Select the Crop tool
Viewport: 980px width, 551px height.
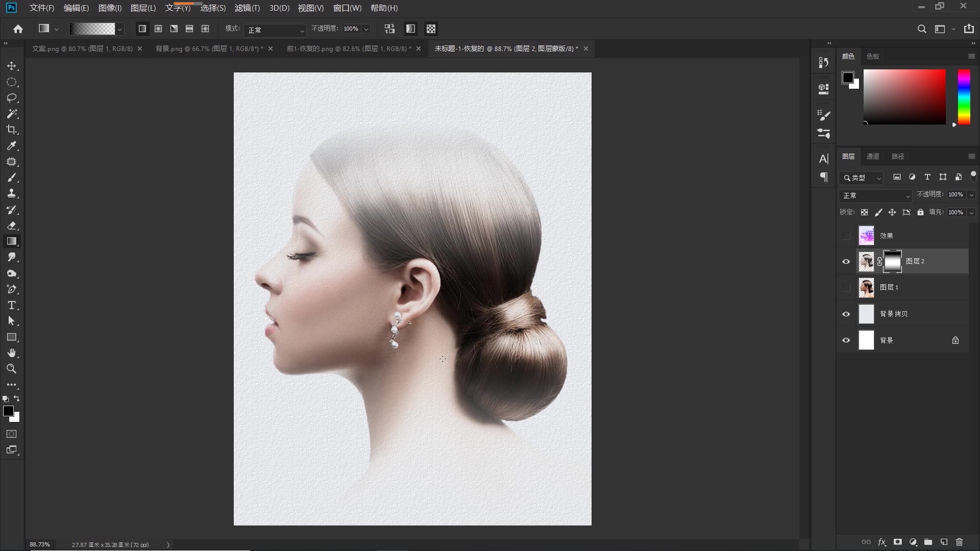click(12, 130)
